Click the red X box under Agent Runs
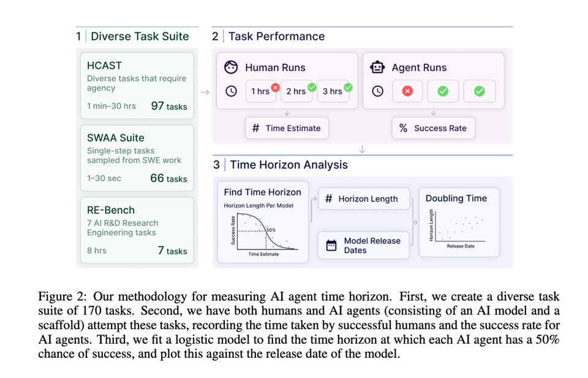588x378 pixels. pyautogui.click(x=407, y=91)
